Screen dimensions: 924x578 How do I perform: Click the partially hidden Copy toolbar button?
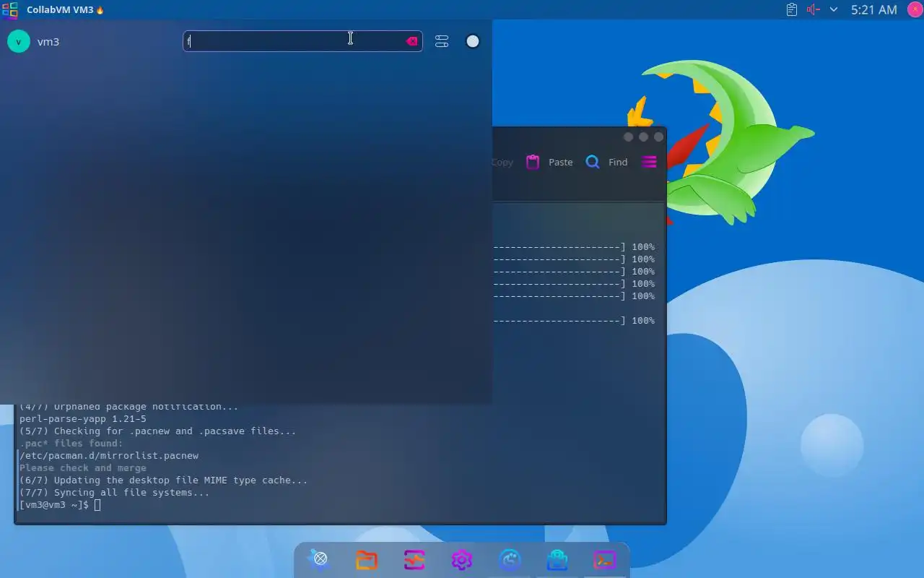pyautogui.click(x=502, y=162)
